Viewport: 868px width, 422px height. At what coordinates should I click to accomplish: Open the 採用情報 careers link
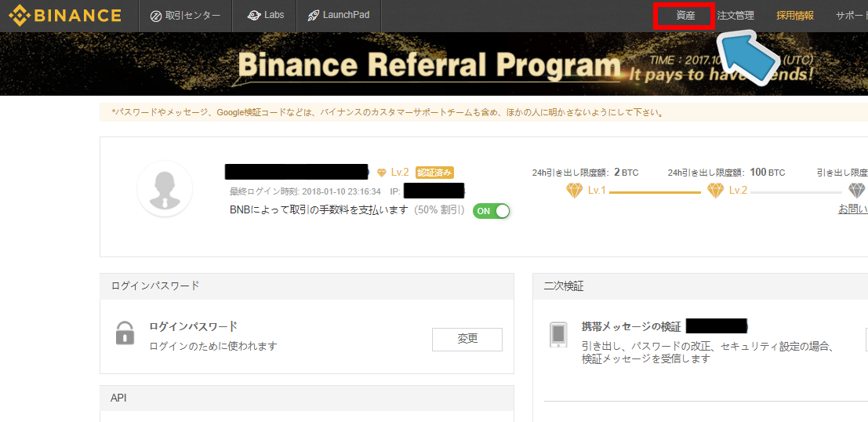coord(795,16)
